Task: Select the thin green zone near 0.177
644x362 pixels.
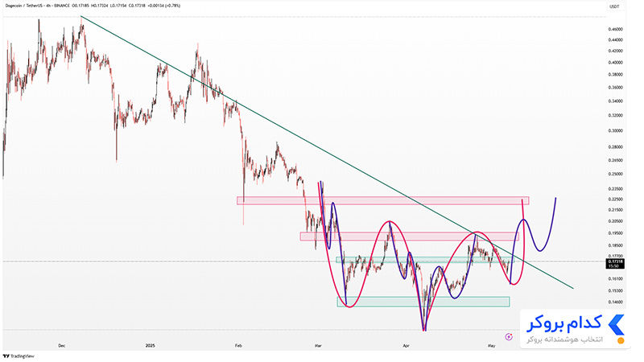Action: tap(424, 260)
